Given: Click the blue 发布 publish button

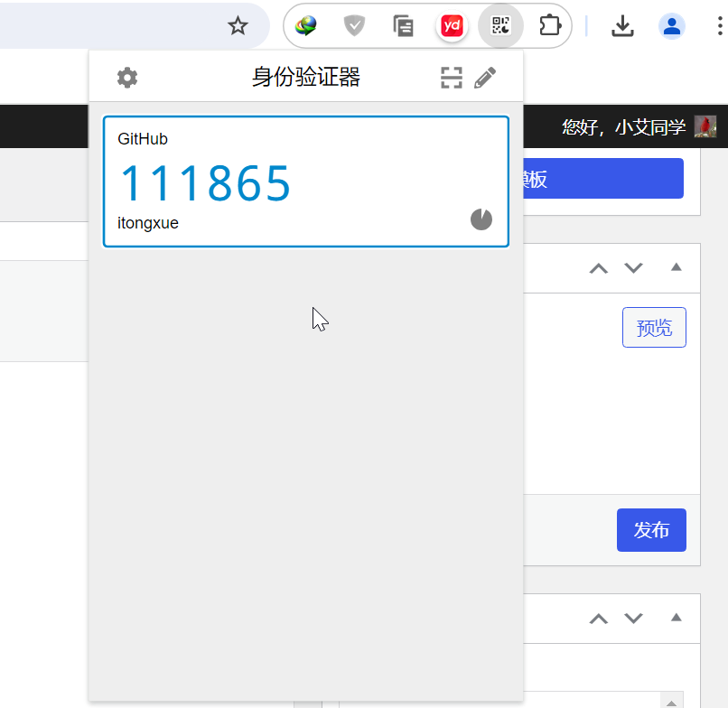Looking at the screenshot, I should tap(651, 530).
